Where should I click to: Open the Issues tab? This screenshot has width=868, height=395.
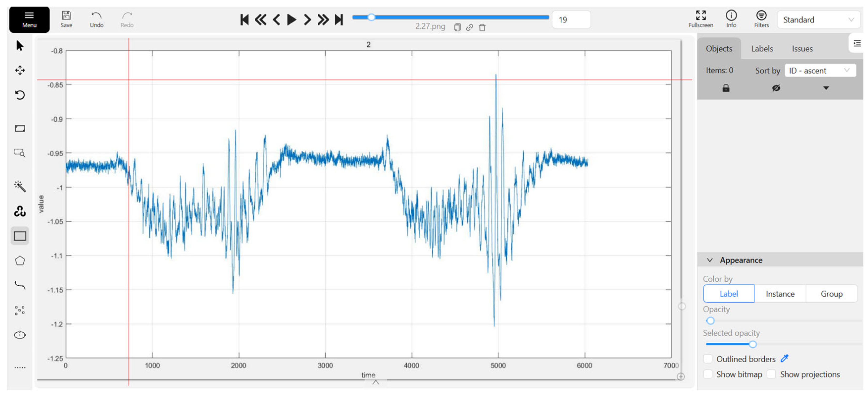[802, 48]
